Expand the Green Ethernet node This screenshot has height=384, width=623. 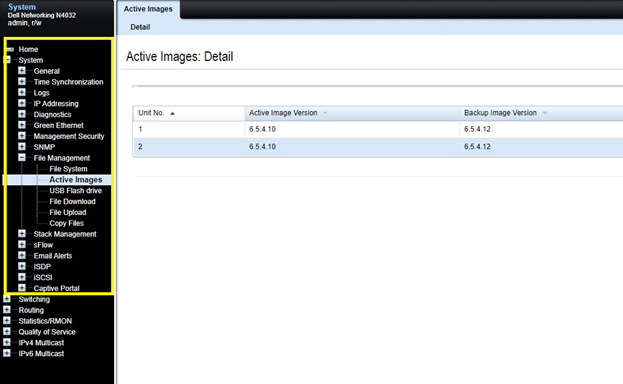[x=22, y=125]
